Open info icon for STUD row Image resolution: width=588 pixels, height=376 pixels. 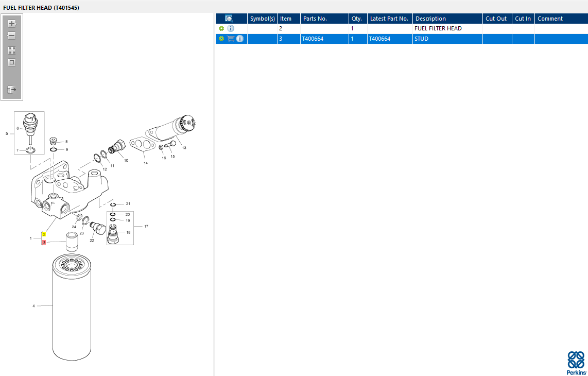239,39
